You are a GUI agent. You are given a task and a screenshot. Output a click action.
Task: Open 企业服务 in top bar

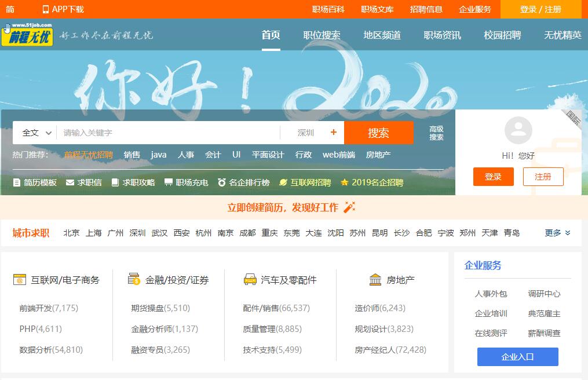point(475,9)
